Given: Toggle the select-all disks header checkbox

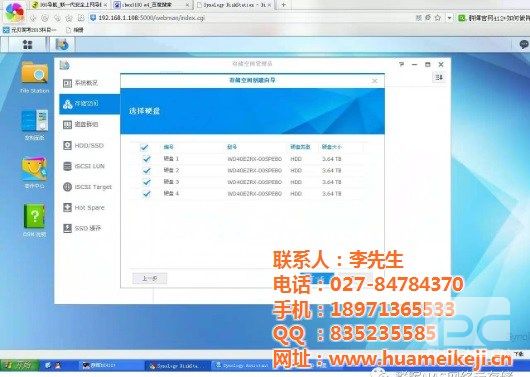Looking at the screenshot, I should pos(144,147).
